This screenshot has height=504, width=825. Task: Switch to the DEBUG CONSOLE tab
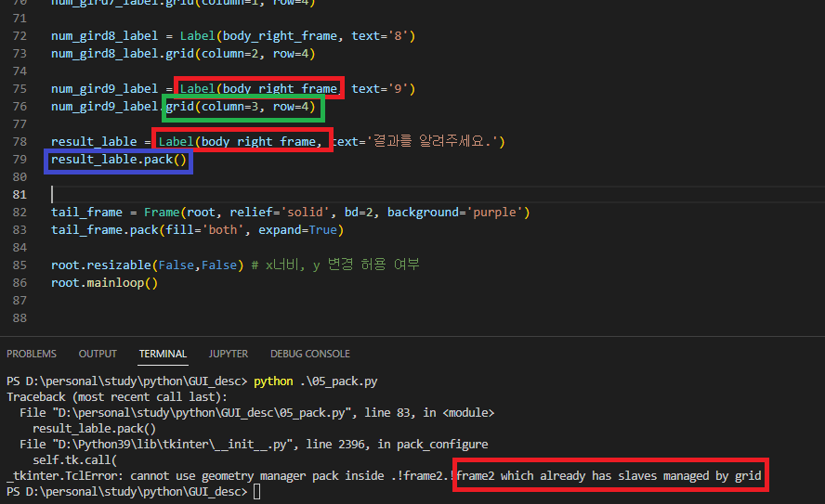[x=310, y=354]
